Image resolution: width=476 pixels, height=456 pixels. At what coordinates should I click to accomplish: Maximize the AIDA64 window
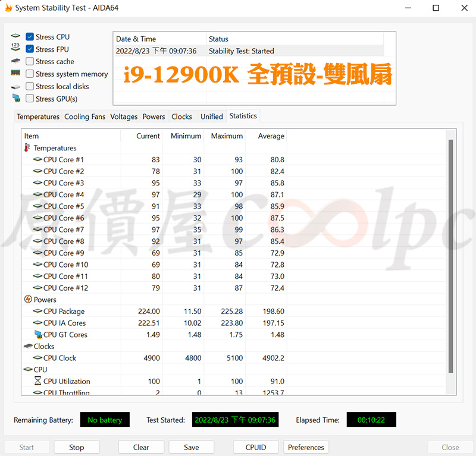[x=436, y=8]
